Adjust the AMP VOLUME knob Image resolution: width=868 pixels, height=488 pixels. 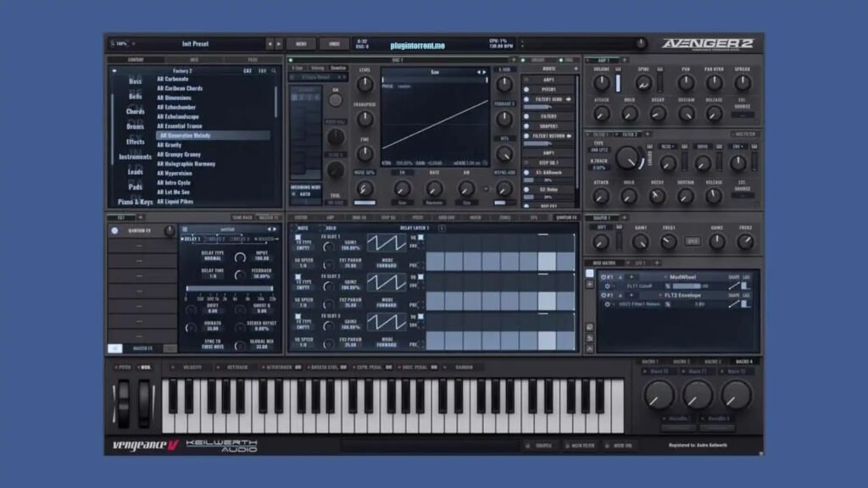(602, 84)
